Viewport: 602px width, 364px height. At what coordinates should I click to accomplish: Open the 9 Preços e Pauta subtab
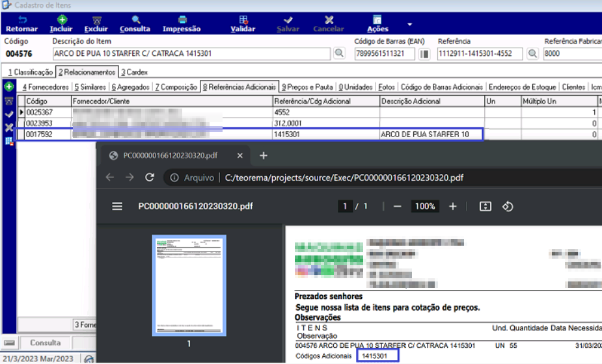click(307, 87)
